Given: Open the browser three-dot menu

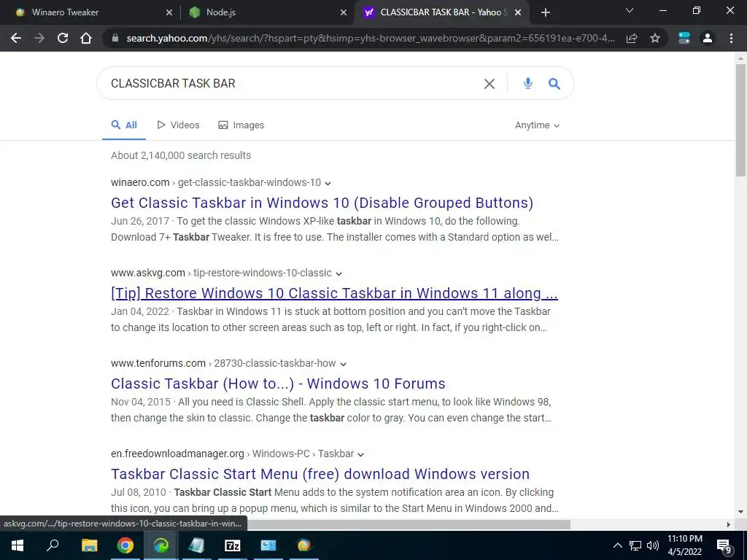Looking at the screenshot, I should [731, 38].
